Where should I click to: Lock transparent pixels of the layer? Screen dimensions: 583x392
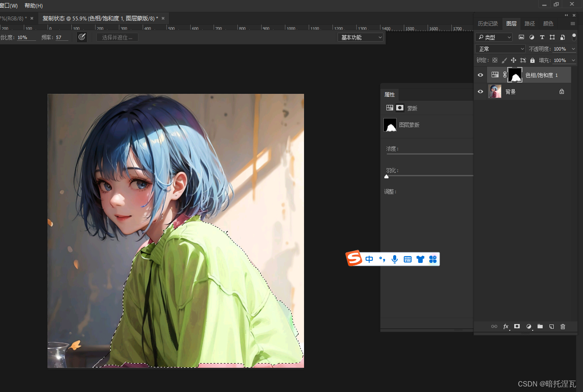(495, 60)
